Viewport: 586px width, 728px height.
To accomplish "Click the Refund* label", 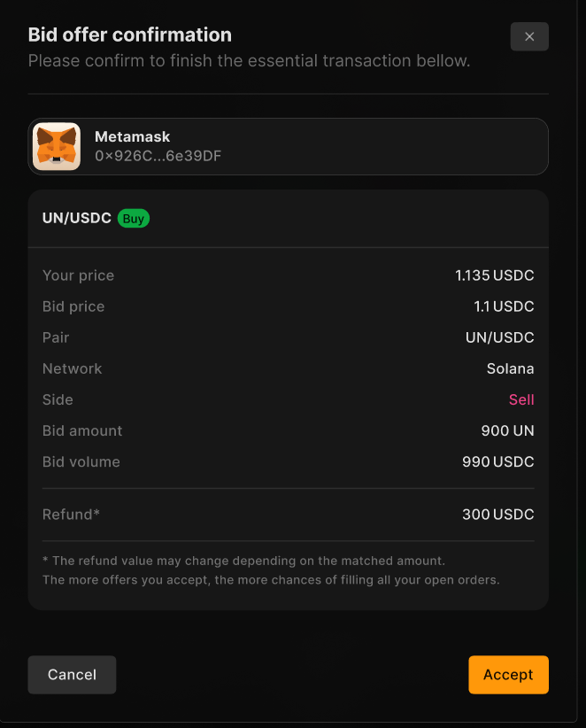I will click(71, 515).
